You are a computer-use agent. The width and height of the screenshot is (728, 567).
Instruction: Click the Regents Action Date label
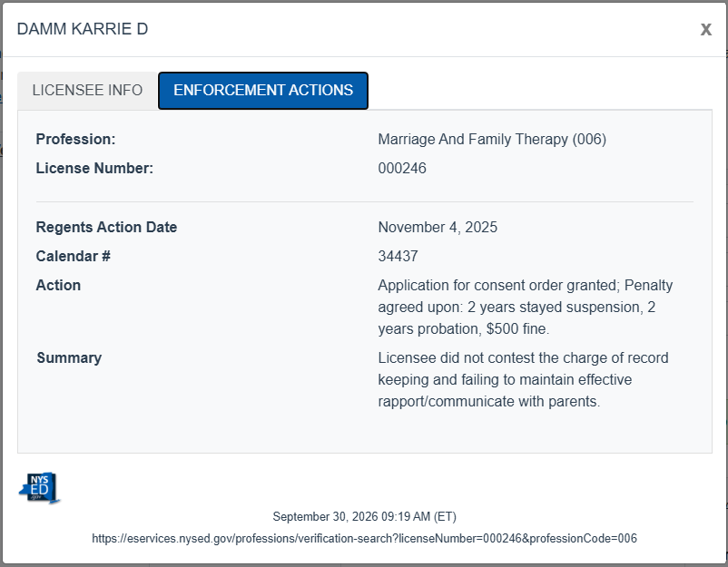coord(106,227)
